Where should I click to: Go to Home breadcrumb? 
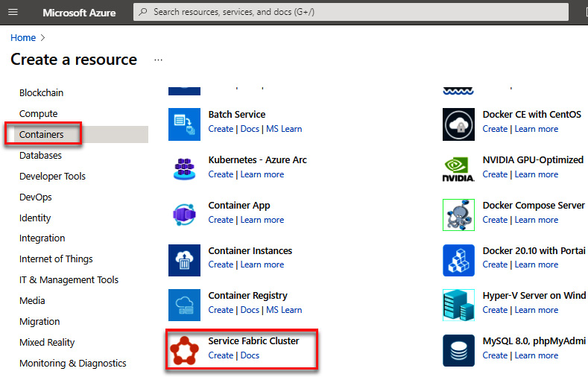point(23,38)
